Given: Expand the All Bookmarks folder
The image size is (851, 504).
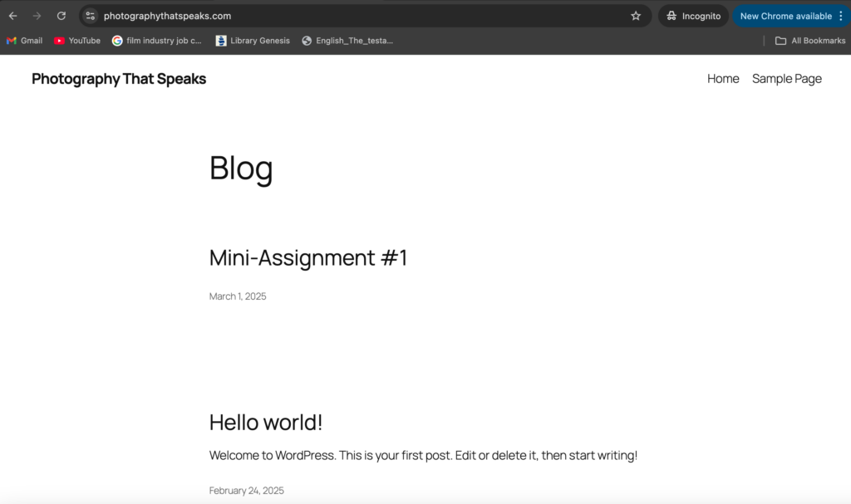Looking at the screenshot, I should [809, 41].
